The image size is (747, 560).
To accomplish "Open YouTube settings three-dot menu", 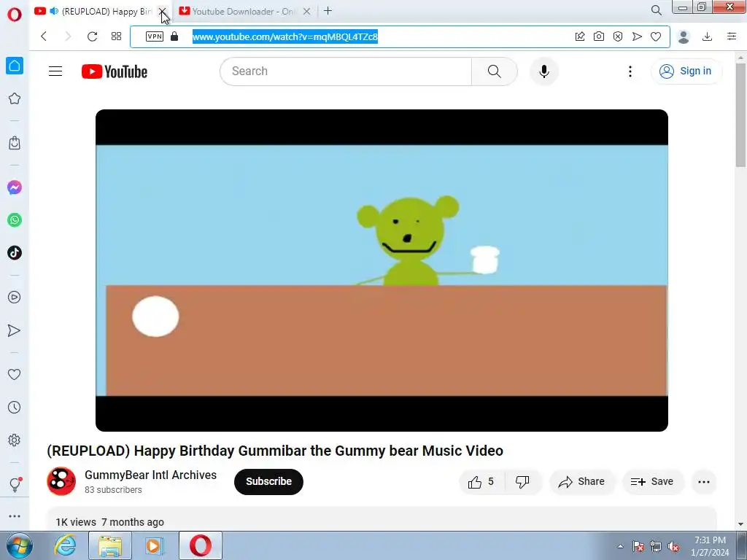I will (x=630, y=71).
